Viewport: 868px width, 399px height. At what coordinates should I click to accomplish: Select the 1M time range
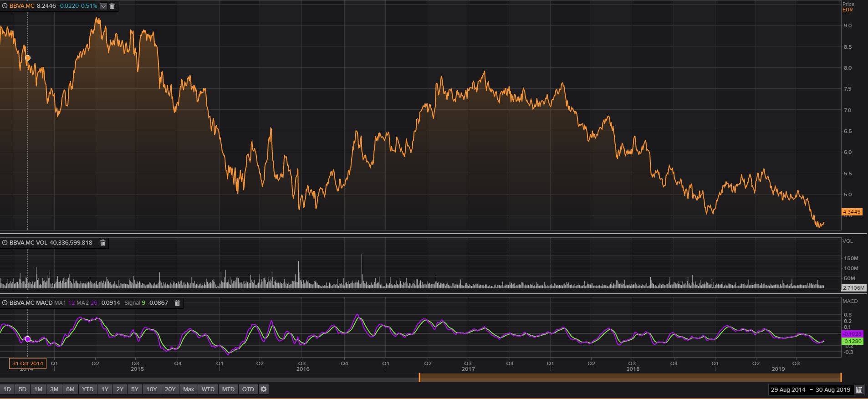pos(38,389)
